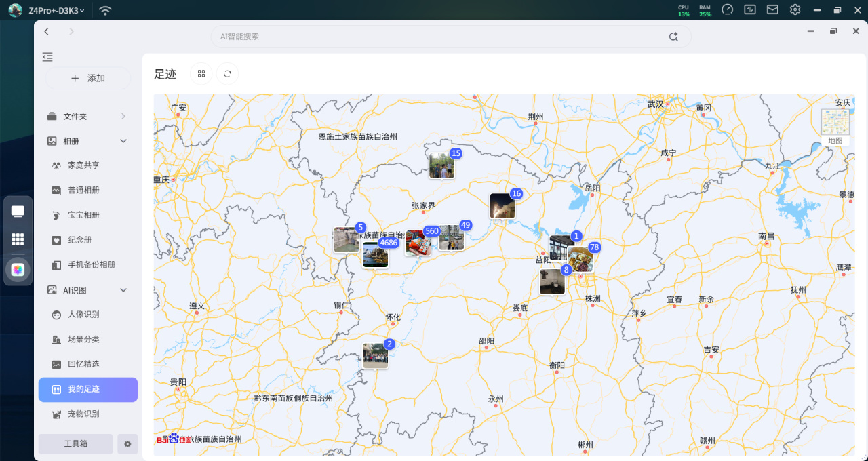Open the task monitor icon in top bar
The width and height of the screenshot is (868, 461).
[750, 9]
